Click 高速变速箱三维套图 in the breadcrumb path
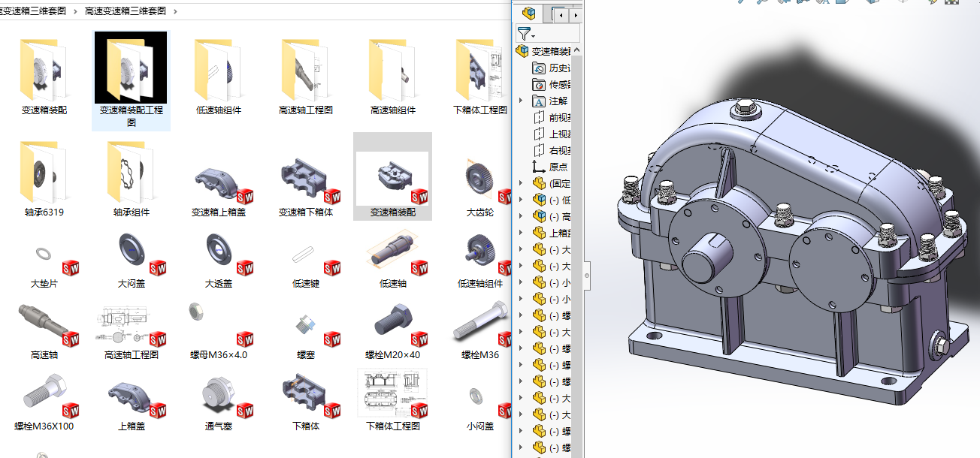The image size is (980, 458). point(126,11)
